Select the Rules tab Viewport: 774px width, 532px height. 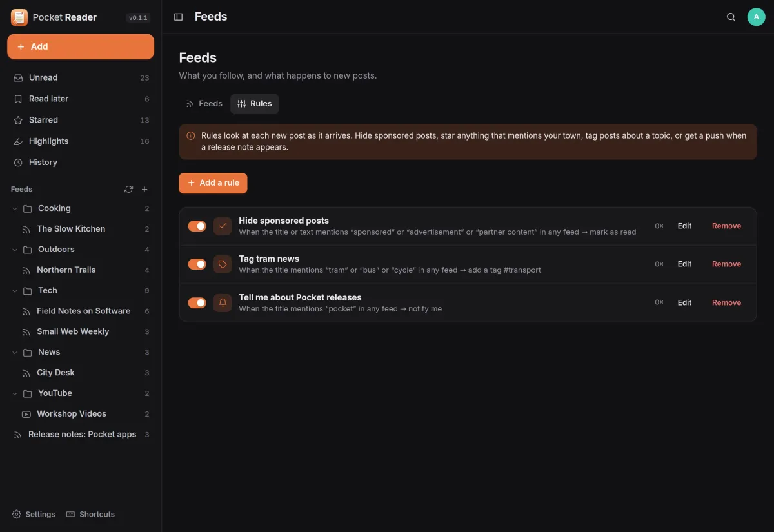point(254,104)
